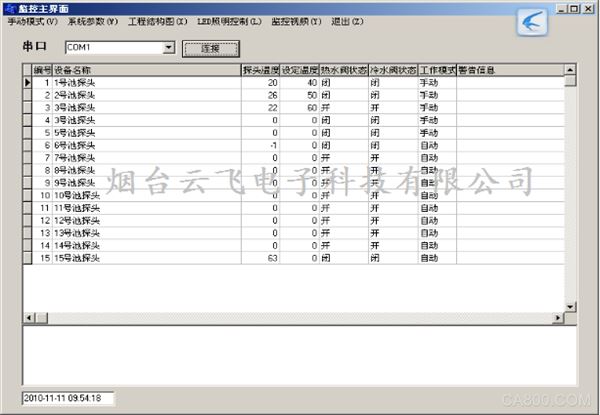Screen dimensions: 600x415
Task: Select the 6号池探头 device name cell
Action: (147, 145)
